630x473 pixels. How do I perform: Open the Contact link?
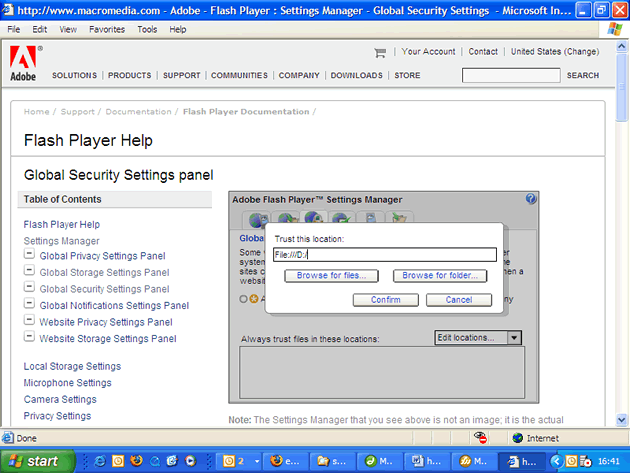pos(483,52)
